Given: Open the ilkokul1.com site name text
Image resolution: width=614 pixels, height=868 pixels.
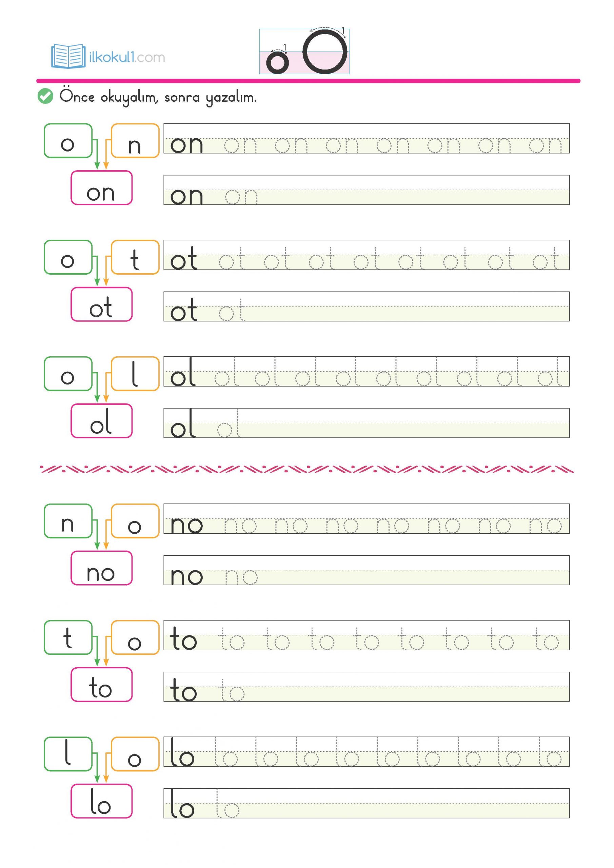Looking at the screenshot, I should [127, 57].
